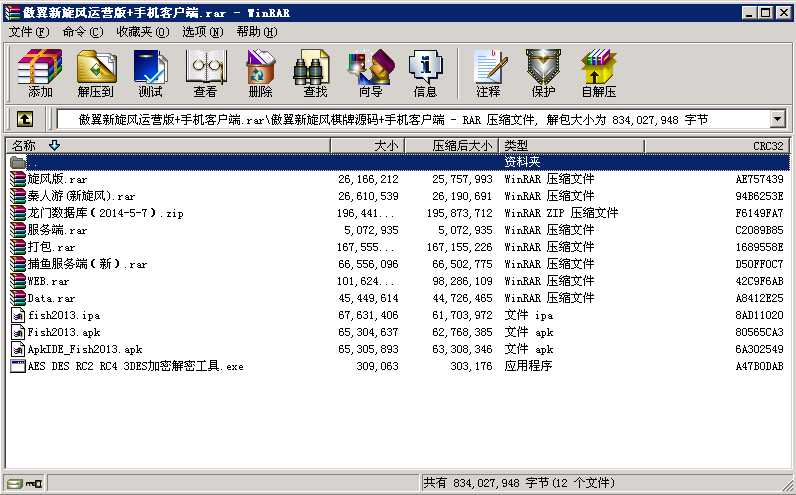The width and height of the screenshot is (796, 495).
Task: Select file 秦人游(新旋风).rar
Action: pyautogui.click(x=81, y=196)
